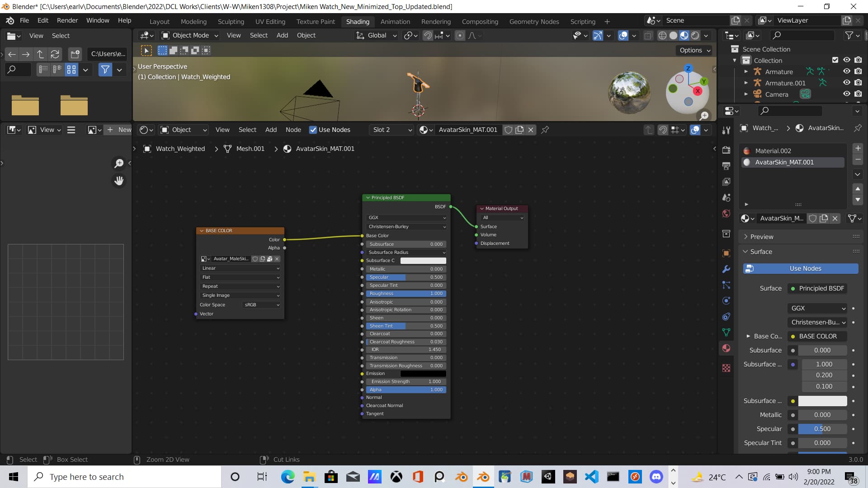The image size is (868, 488).
Task: Click the pin icon in node editor header
Action: coord(545,130)
